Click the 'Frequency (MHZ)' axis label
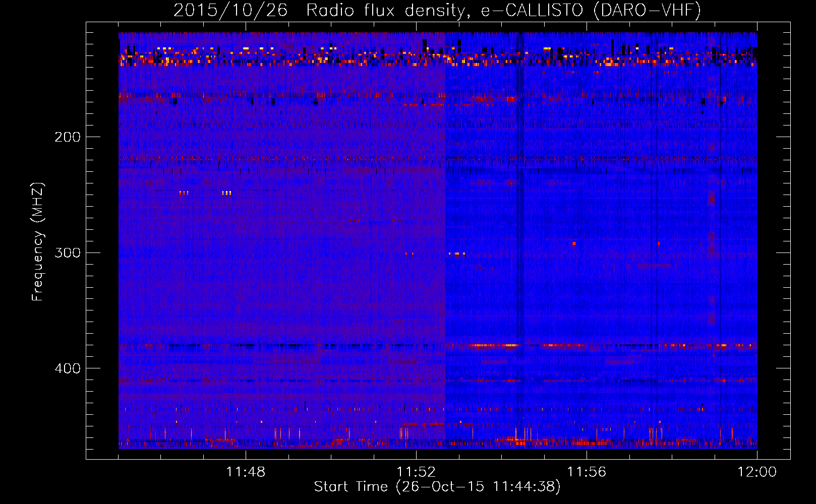 tap(38, 242)
